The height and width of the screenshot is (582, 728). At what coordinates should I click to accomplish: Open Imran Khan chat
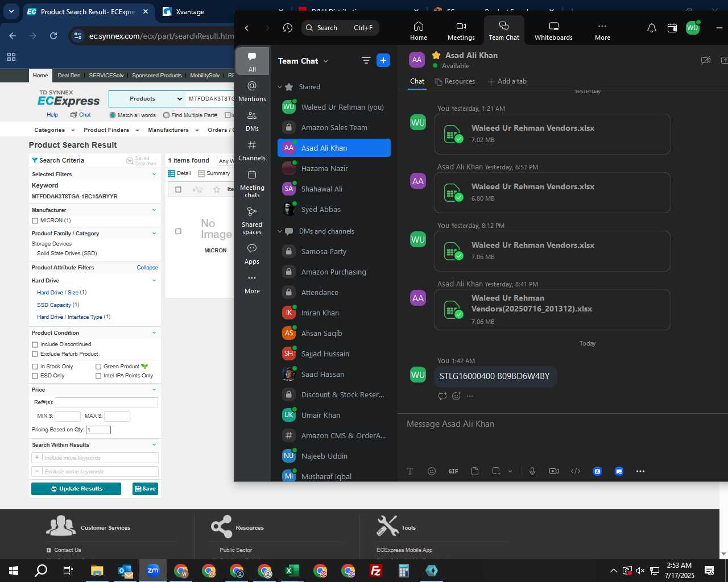334,313
